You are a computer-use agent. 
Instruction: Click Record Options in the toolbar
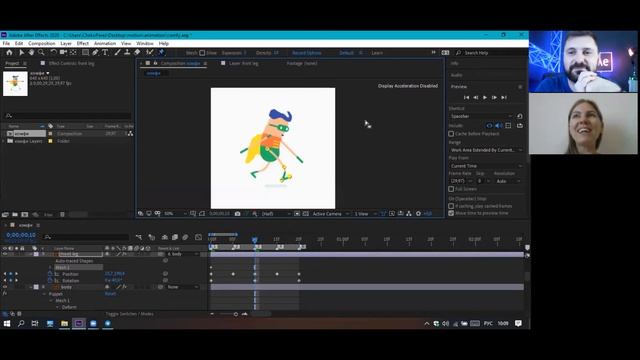click(x=307, y=53)
